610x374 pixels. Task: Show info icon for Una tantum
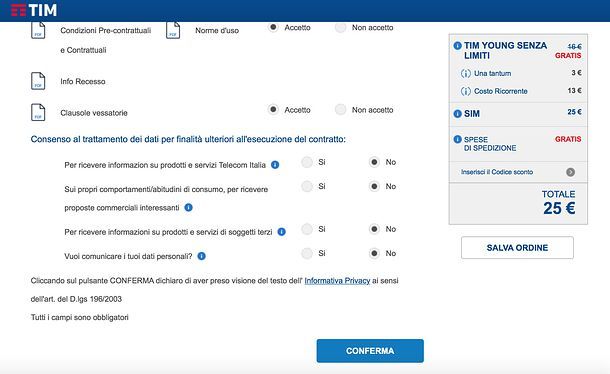coord(465,73)
